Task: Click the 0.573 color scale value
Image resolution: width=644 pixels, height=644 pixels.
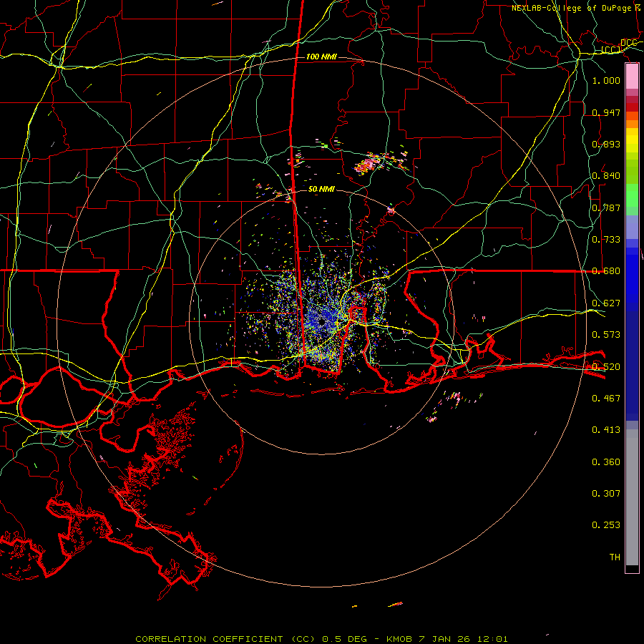Action: tap(606, 335)
